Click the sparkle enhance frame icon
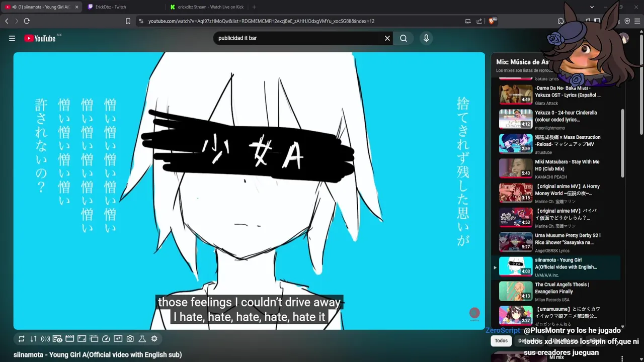 coord(118,339)
